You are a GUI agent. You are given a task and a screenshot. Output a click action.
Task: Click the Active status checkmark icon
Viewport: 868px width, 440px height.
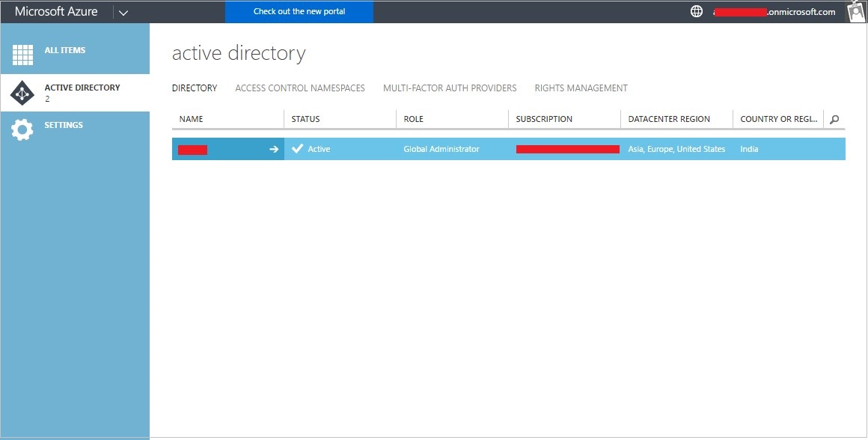click(x=297, y=148)
